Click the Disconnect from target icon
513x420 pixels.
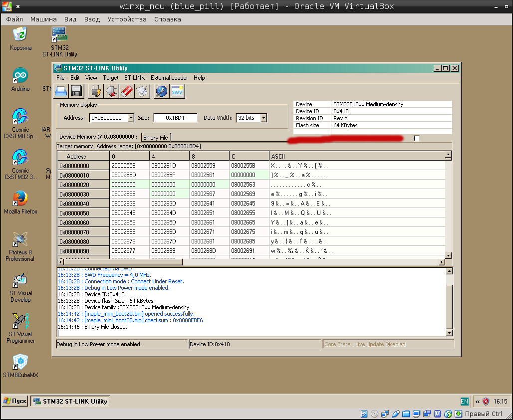pyautogui.click(x=111, y=91)
